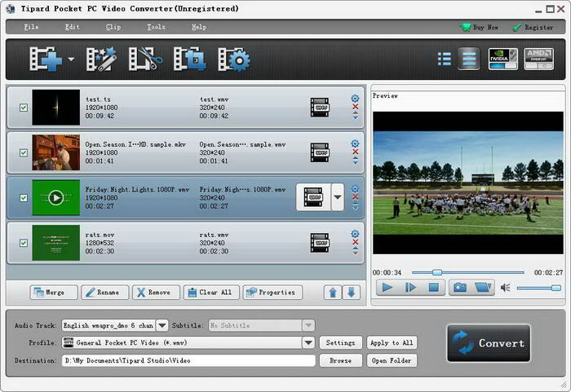Stop the preview playback
The height and width of the screenshot is (392, 571).
pos(433,288)
